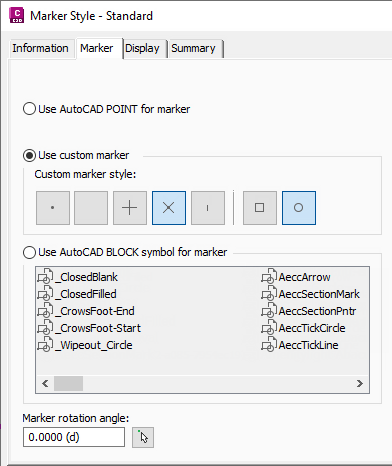
Task: Click left arrow of block list scrollbar
Action: pos(45,383)
